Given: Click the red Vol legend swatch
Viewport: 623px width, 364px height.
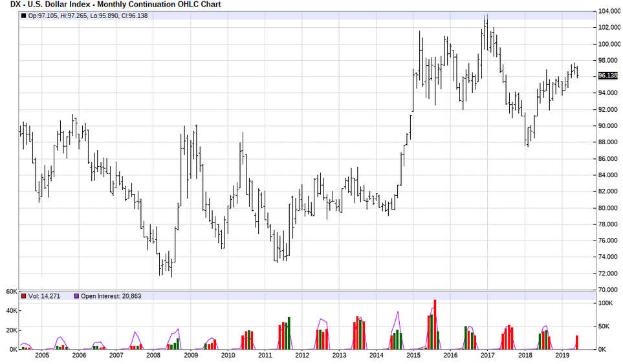Looking at the screenshot, I should click(x=24, y=296).
